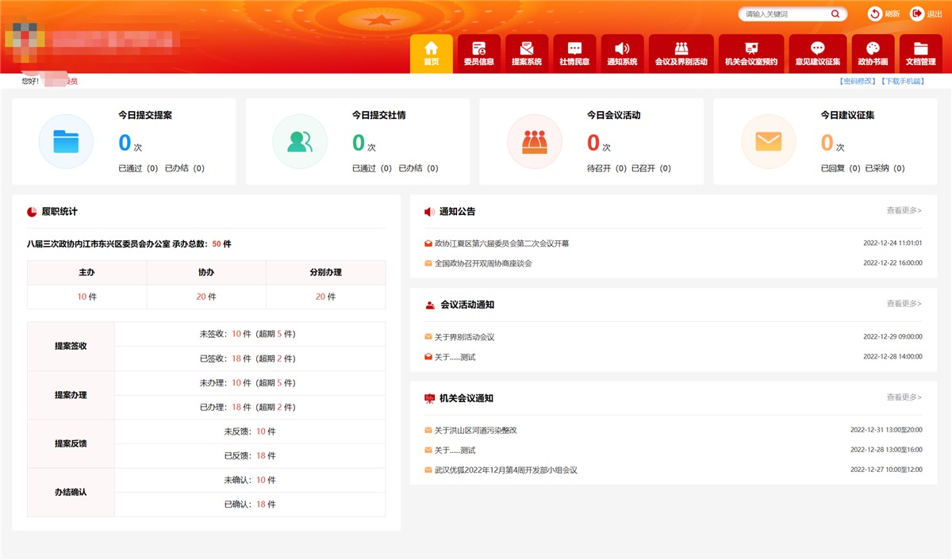The image size is (952, 560).
Task: Click the envelope icon on 今日建议征集 card
Action: pyautogui.click(x=768, y=141)
